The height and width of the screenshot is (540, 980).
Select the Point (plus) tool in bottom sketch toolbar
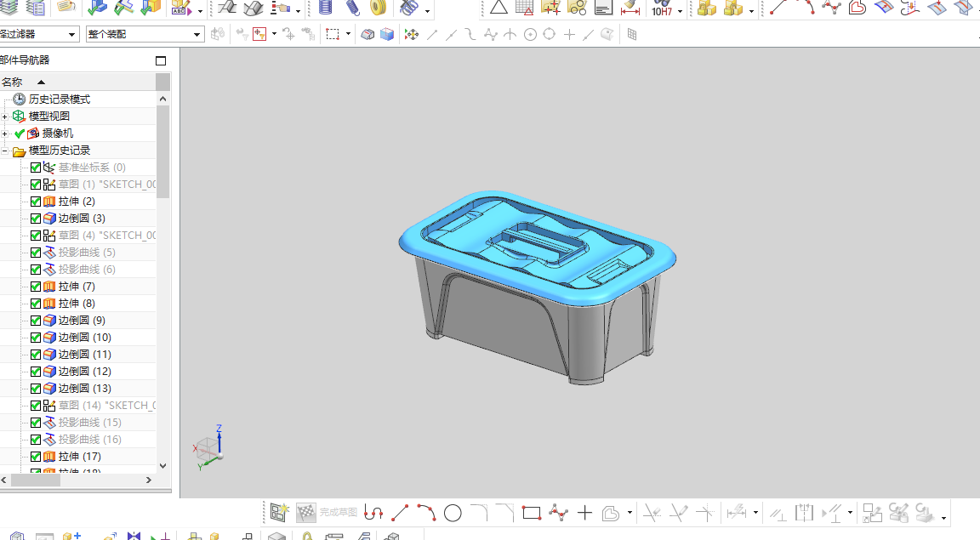584,513
